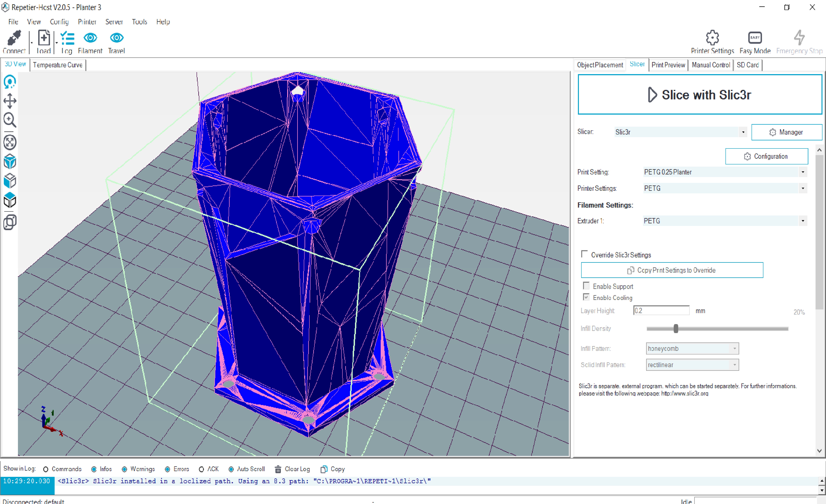Choose the isometric cube view icon
The width and height of the screenshot is (826, 504).
point(10,162)
